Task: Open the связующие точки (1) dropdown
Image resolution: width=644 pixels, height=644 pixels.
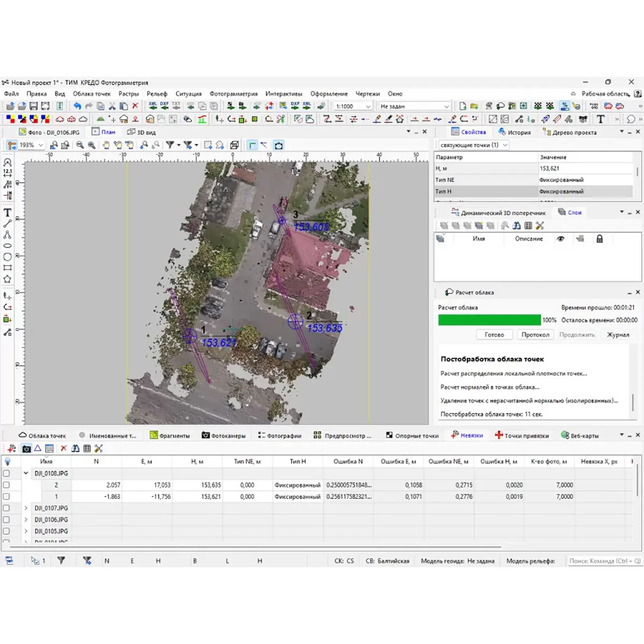Action: click(473, 145)
